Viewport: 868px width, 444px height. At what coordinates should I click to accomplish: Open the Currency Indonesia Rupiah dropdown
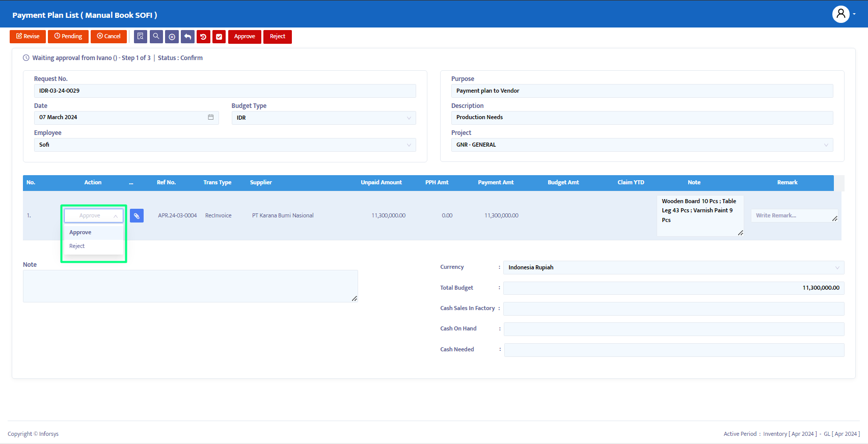[673, 267]
